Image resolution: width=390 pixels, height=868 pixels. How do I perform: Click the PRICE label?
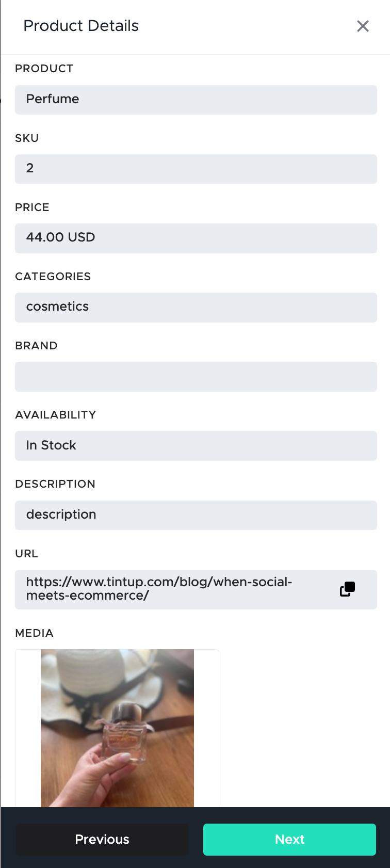point(32,207)
